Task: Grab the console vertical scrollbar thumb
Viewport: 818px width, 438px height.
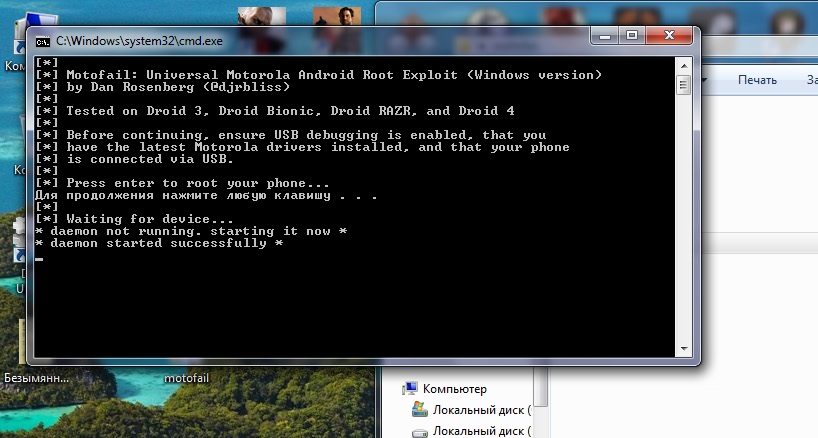Action: coord(684,85)
